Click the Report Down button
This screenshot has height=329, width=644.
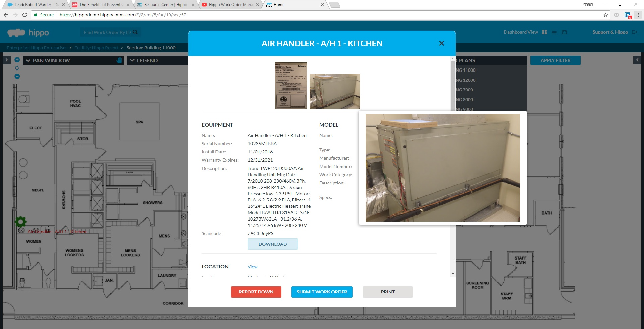256,292
